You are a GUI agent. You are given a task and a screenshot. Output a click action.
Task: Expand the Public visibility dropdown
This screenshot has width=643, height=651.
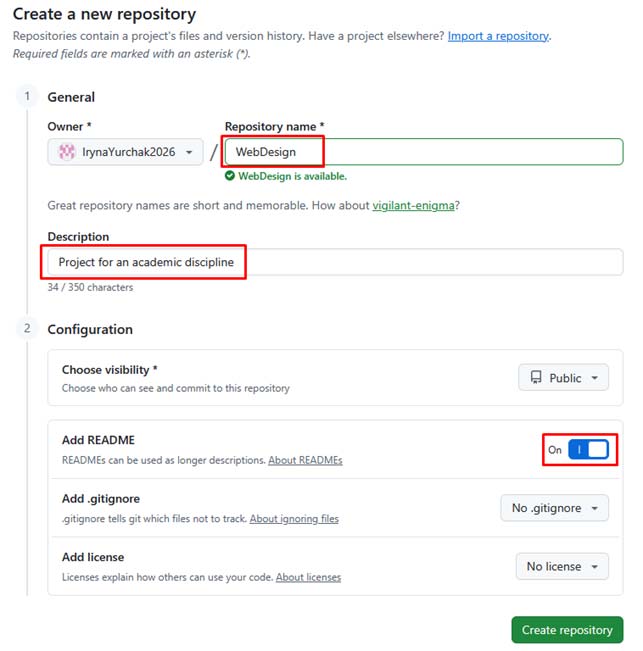click(x=563, y=377)
